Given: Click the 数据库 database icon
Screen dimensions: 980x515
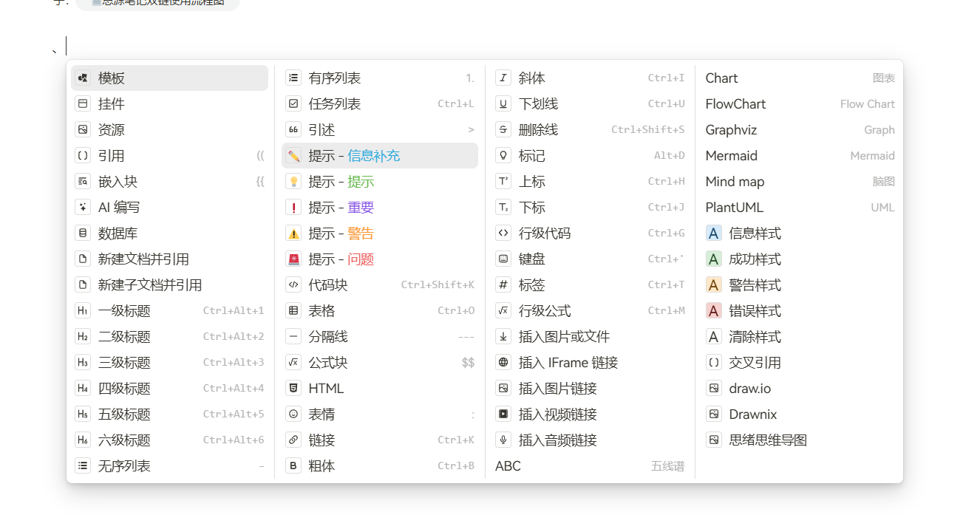Looking at the screenshot, I should pos(83,233).
